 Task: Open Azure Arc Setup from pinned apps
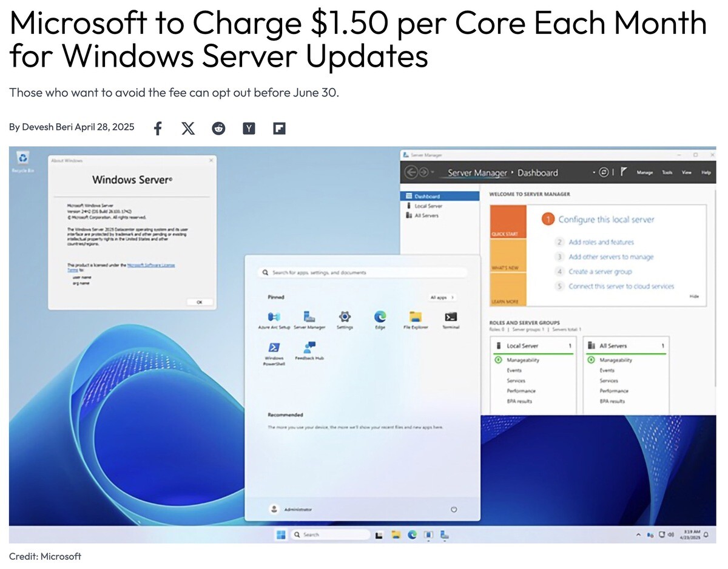pos(274,317)
